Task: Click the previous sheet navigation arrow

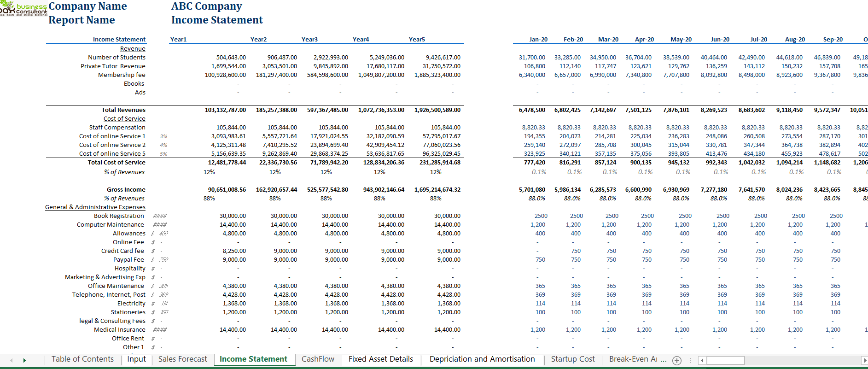Action: click(12, 360)
